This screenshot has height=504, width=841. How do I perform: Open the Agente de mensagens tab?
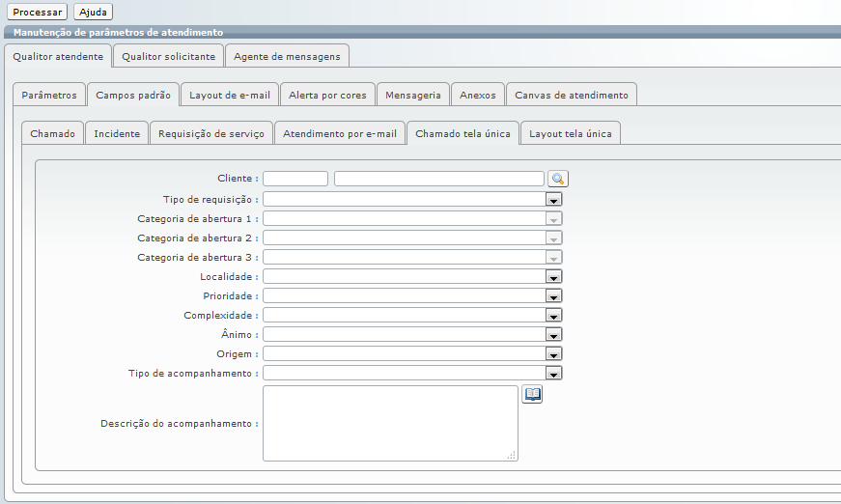tap(287, 56)
